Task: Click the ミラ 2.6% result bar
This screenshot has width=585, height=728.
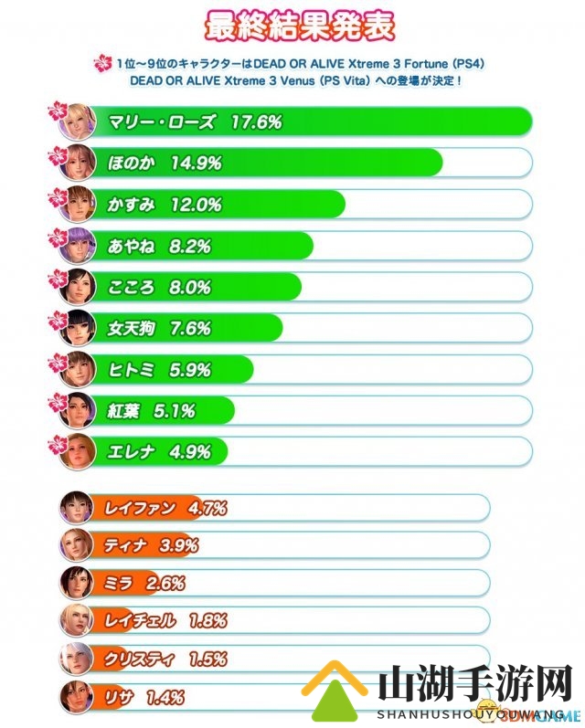Action: (x=289, y=583)
